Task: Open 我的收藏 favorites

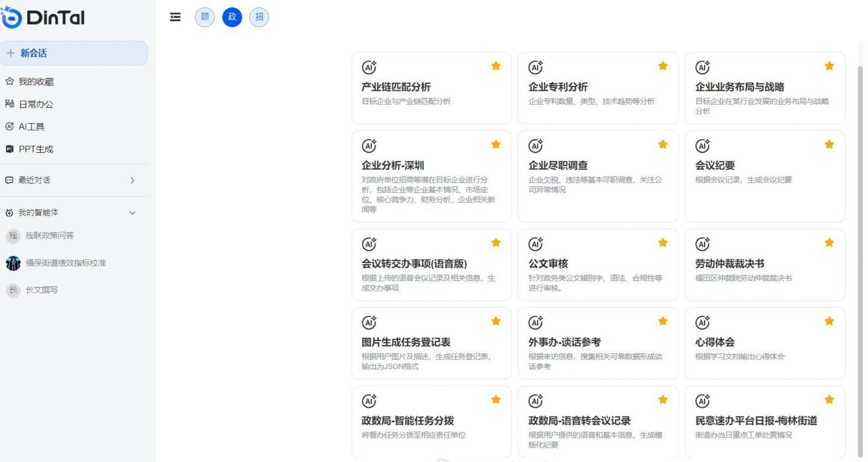Action: 36,82
